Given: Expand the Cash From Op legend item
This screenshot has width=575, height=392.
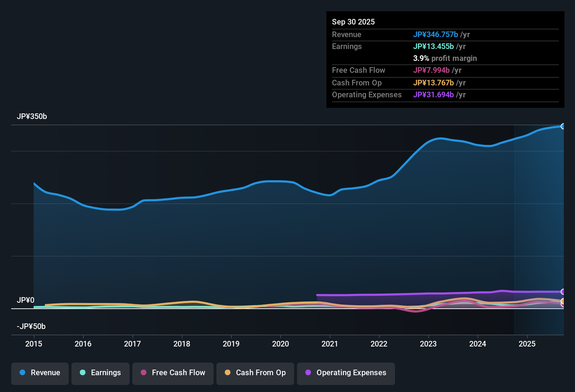Looking at the screenshot, I should coord(255,373).
